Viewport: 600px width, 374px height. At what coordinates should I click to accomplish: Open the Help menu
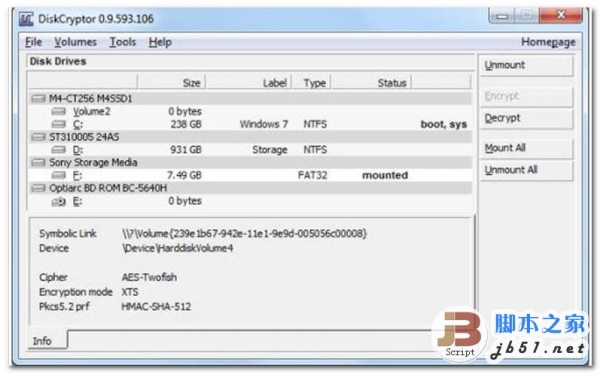pos(160,42)
